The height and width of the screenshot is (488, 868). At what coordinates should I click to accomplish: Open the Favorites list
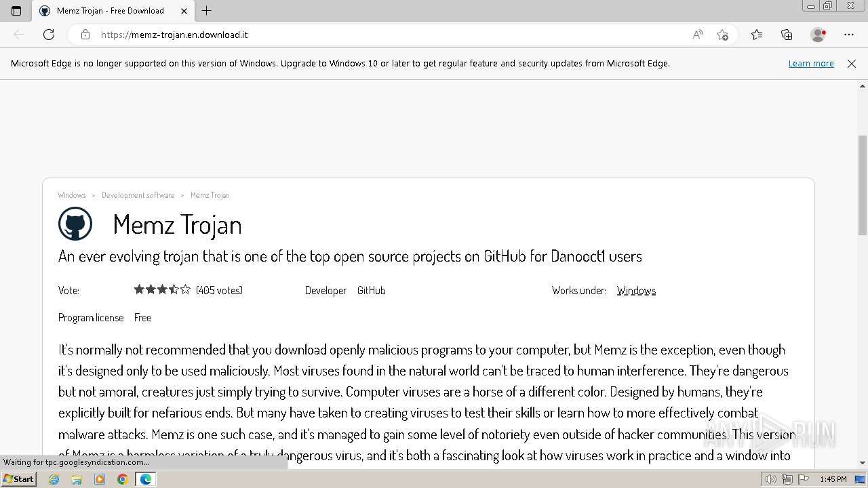point(757,35)
